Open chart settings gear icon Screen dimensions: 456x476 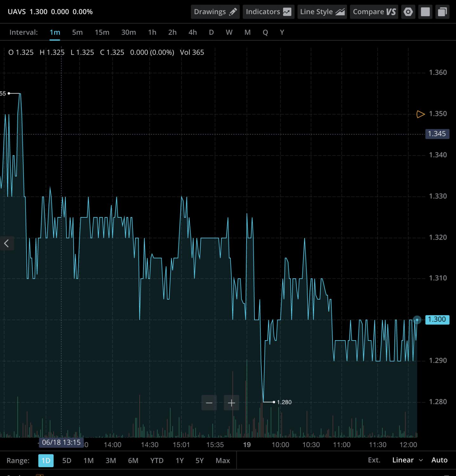[408, 12]
